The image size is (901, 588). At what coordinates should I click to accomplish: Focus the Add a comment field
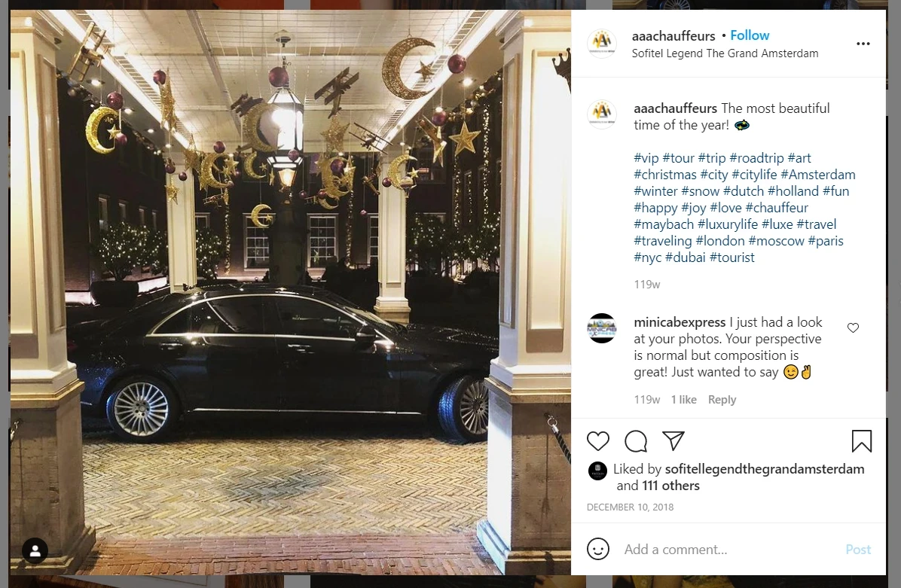click(x=728, y=550)
